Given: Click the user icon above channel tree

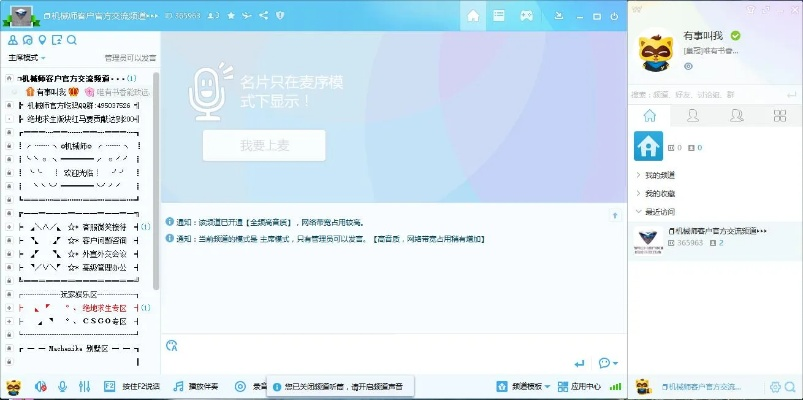Looking at the screenshot, I should (13, 40).
